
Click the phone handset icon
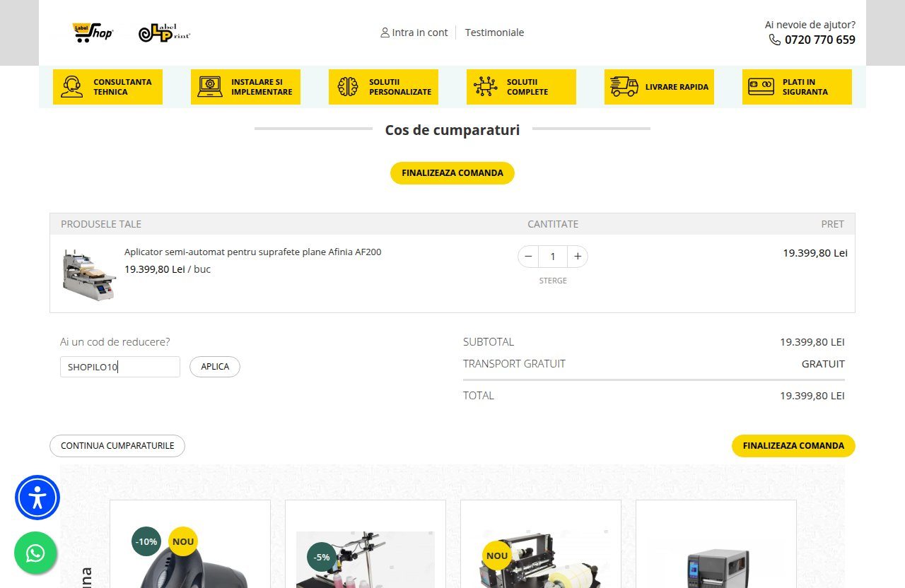click(775, 40)
